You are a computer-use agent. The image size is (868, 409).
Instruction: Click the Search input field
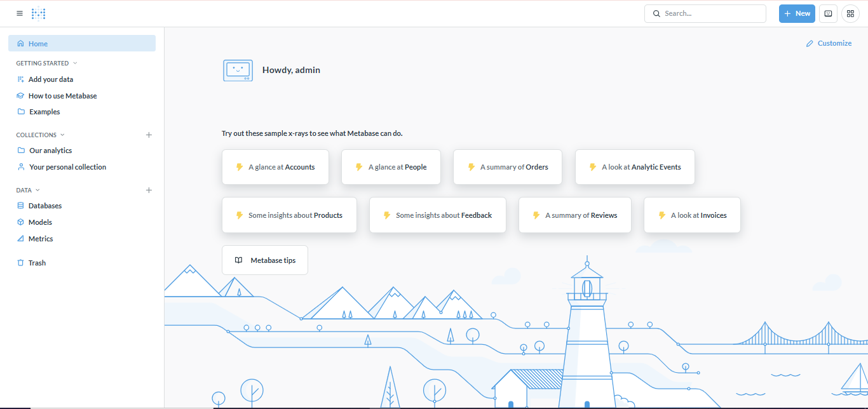[x=705, y=13]
